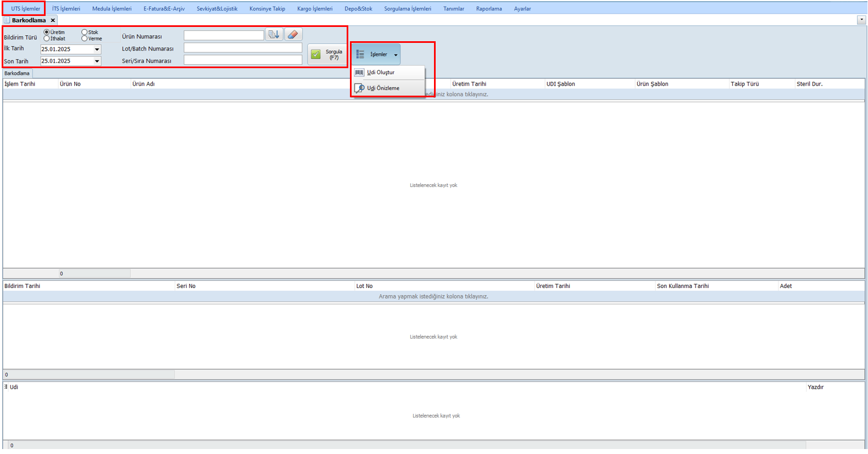Click the magnifier icon beside Udi Önizleme
The width and height of the screenshot is (868, 454).
tap(359, 88)
